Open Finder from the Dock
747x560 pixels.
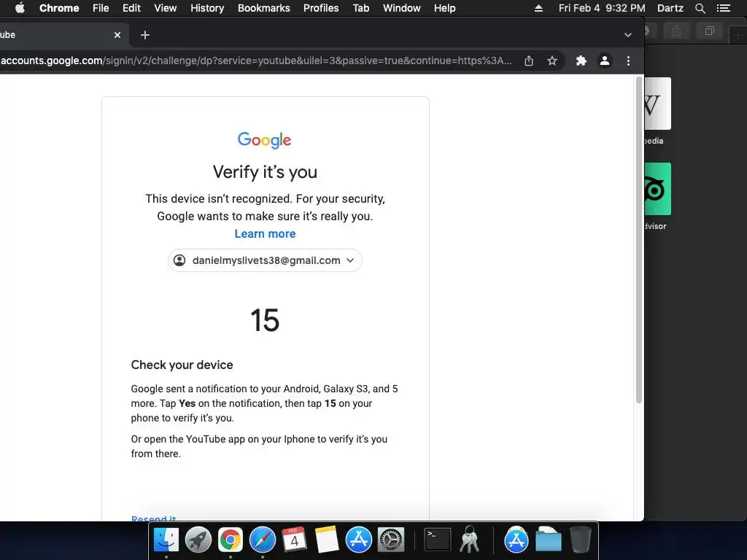tap(166, 540)
